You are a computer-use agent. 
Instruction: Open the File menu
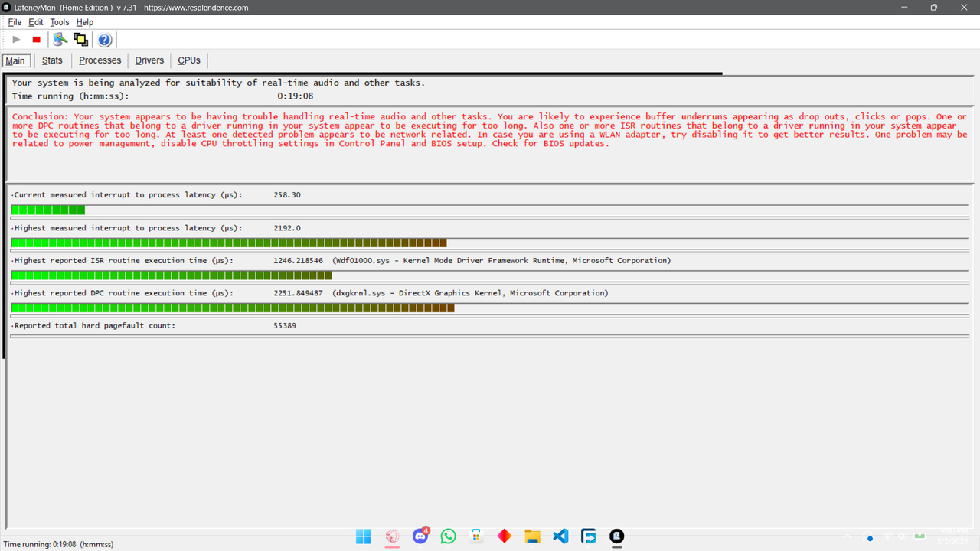(15, 22)
